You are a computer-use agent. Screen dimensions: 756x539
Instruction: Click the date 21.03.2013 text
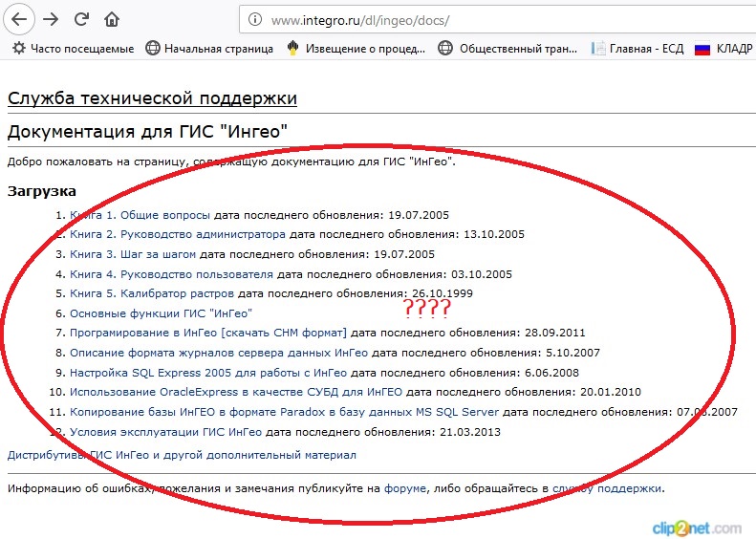tap(470, 432)
